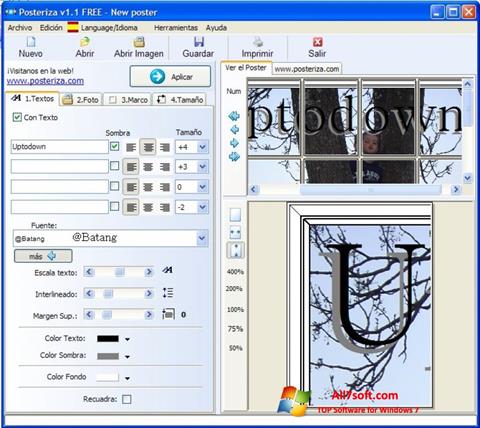Image resolution: width=480 pixels, height=428 pixels.
Task: Center-align the Uptodown text line
Action: pos(148,147)
